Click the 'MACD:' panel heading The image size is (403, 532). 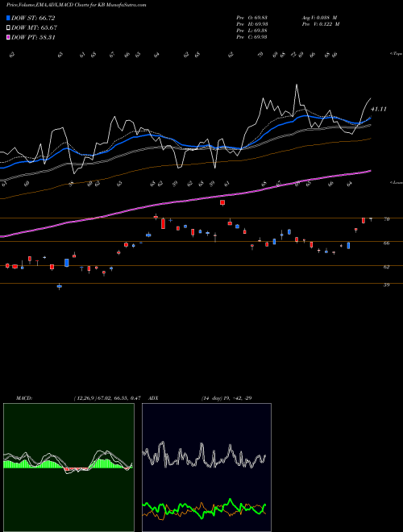[24, 398]
